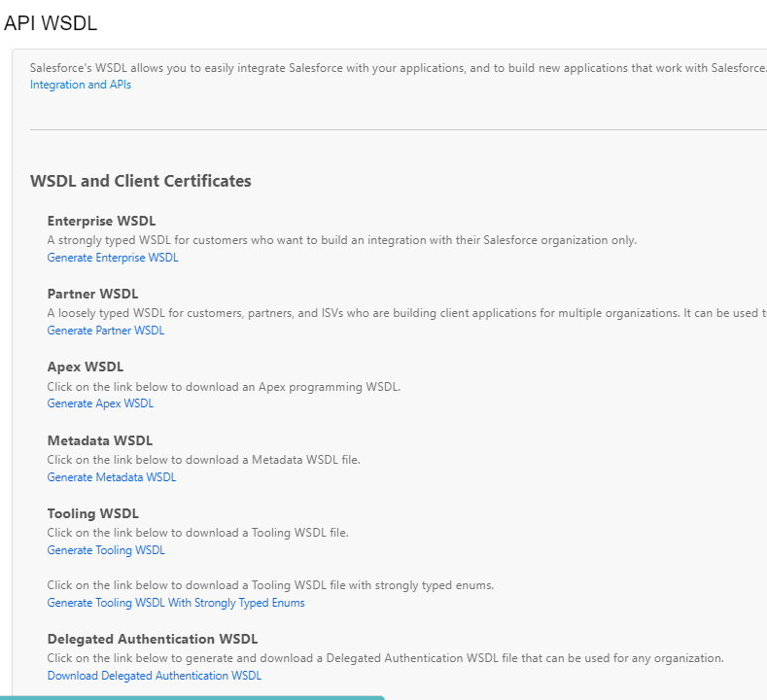Click the loosely typed WSDL description text
767x700 pixels.
pos(407,313)
